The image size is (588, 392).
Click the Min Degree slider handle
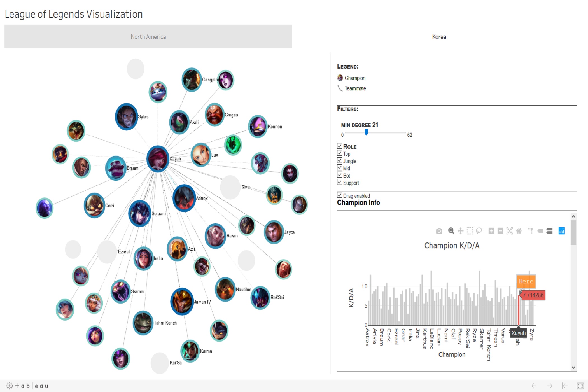366,132
